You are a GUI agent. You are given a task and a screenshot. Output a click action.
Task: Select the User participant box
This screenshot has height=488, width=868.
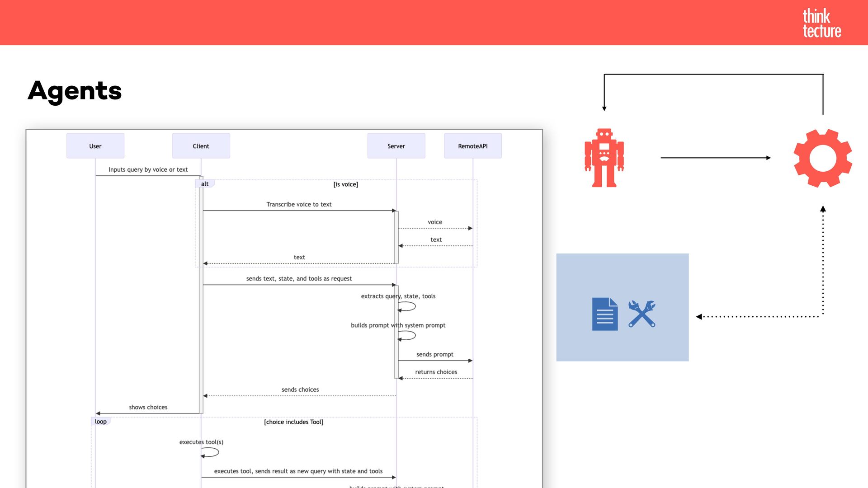pos(95,146)
